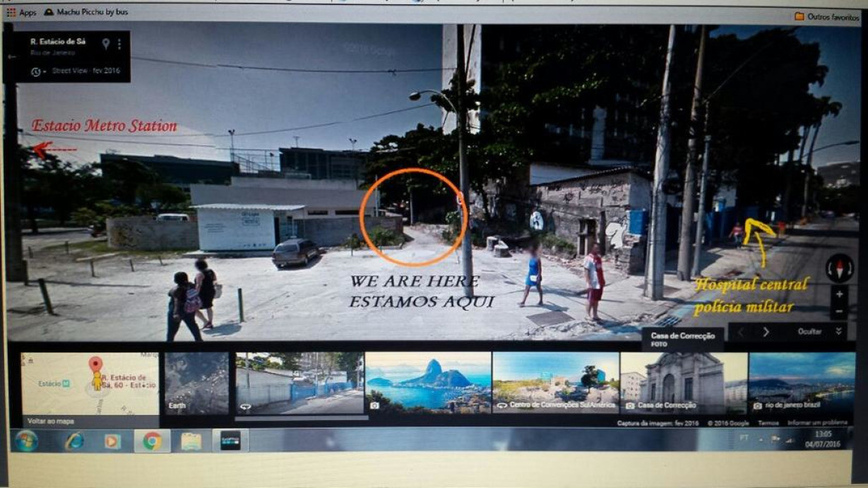Launch Internet Explorer from the taskbar
Image resolution: width=868 pixels, height=488 pixels.
(73, 441)
